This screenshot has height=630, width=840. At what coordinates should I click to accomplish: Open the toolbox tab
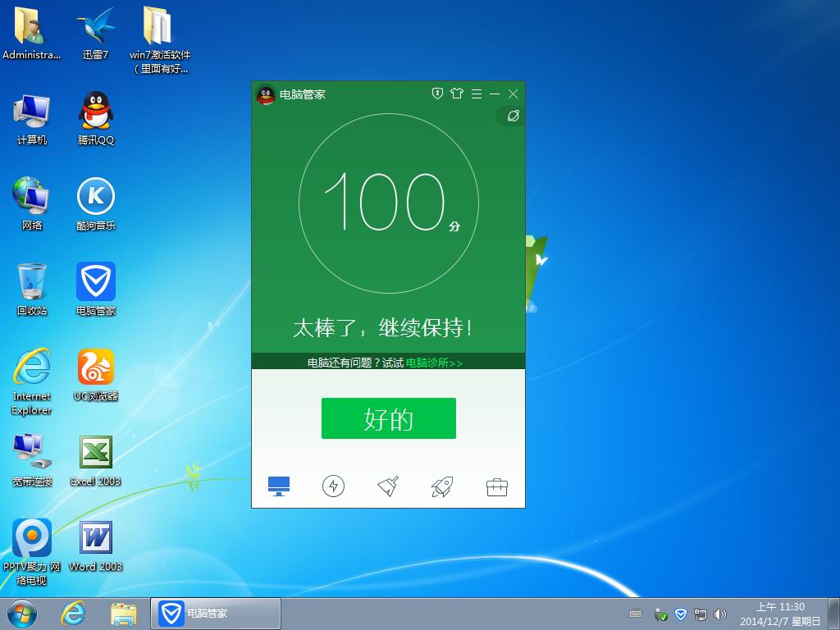pos(496,486)
